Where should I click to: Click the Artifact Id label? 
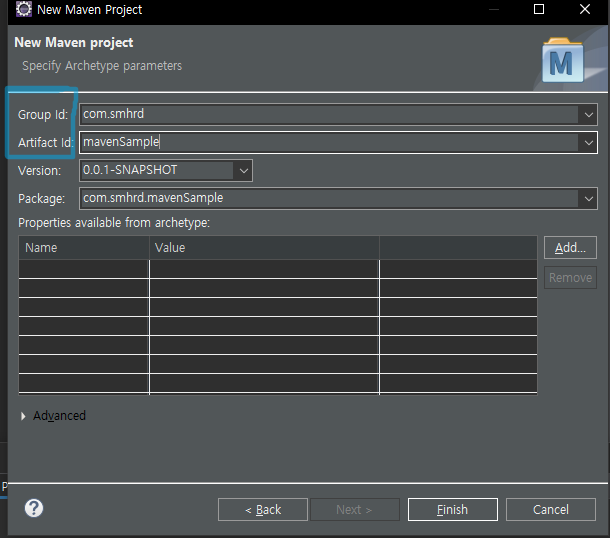[46, 143]
